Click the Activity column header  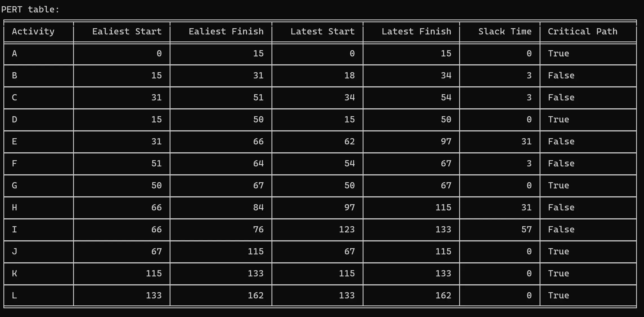coord(33,32)
